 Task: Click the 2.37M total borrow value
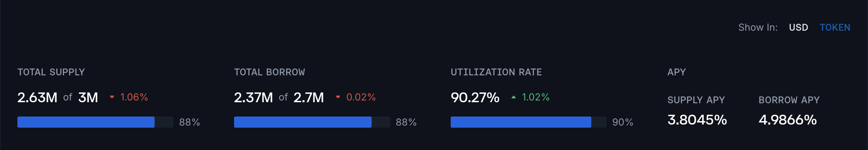pos(254,97)
